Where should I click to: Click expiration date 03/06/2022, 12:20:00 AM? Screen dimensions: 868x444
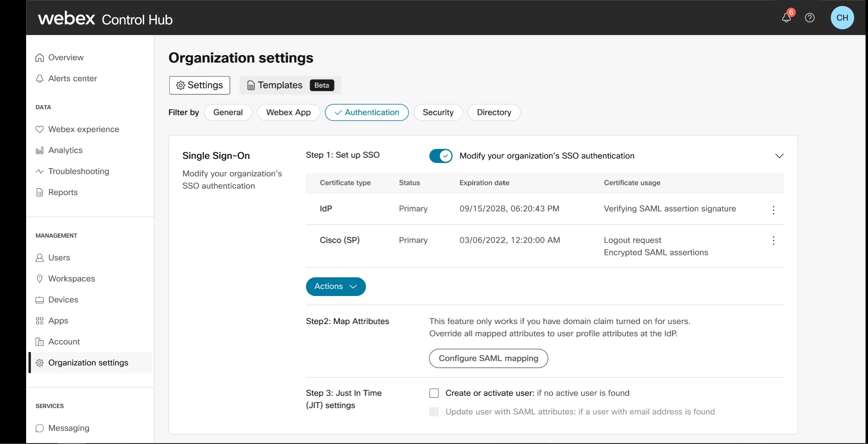coord(510,240)
